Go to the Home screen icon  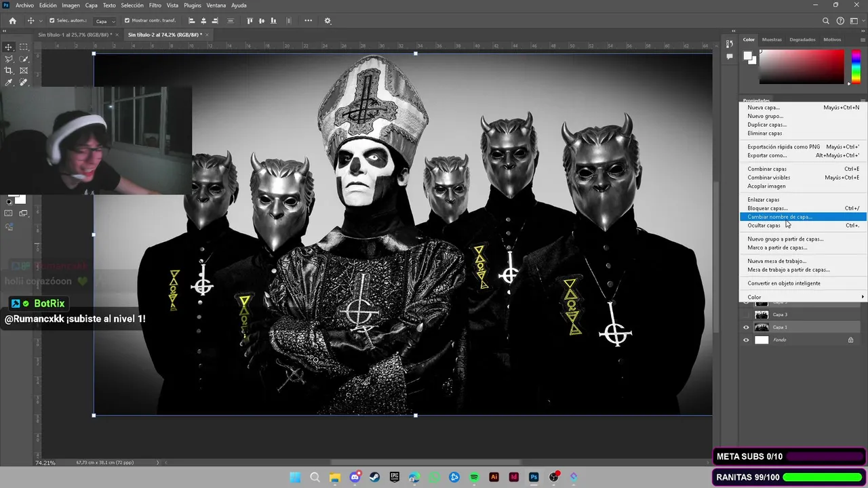point(12,21)
